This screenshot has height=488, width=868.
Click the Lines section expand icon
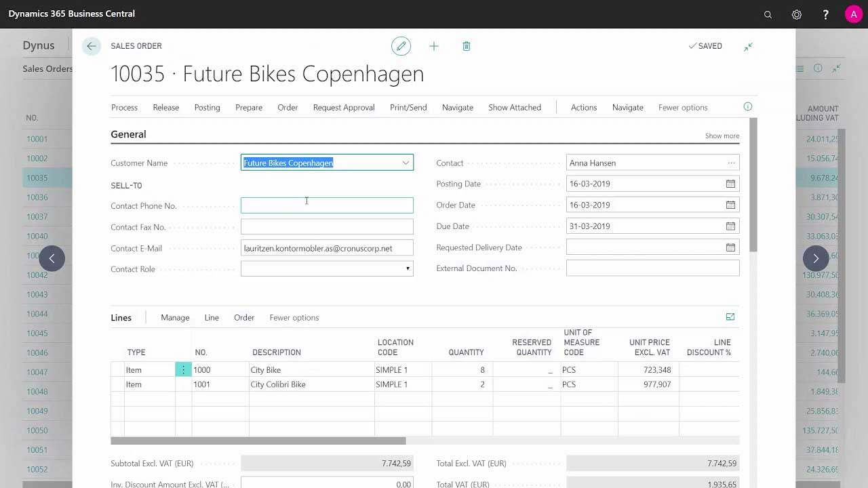[730, 317]
